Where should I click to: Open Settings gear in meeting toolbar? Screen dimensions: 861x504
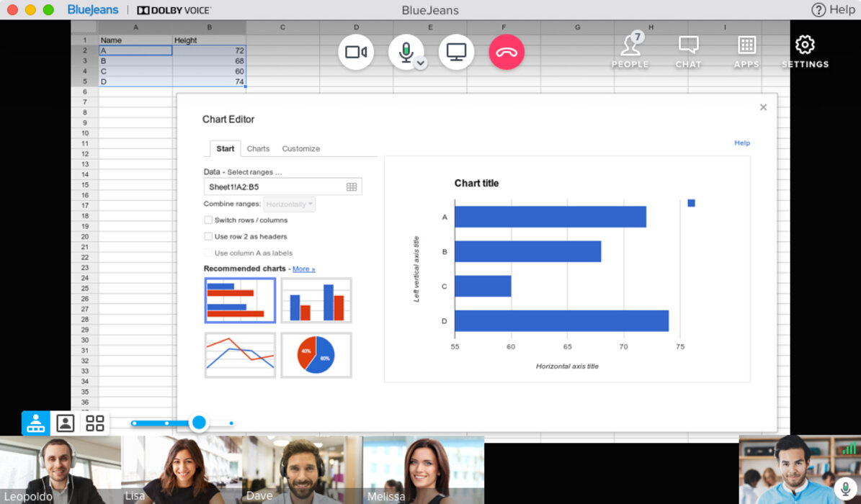tap(805, 50)
